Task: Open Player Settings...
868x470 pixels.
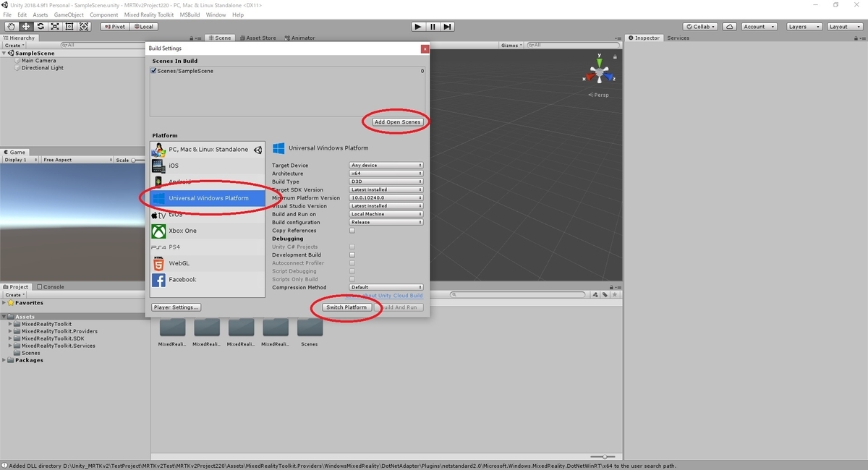Action: [176, 307]
